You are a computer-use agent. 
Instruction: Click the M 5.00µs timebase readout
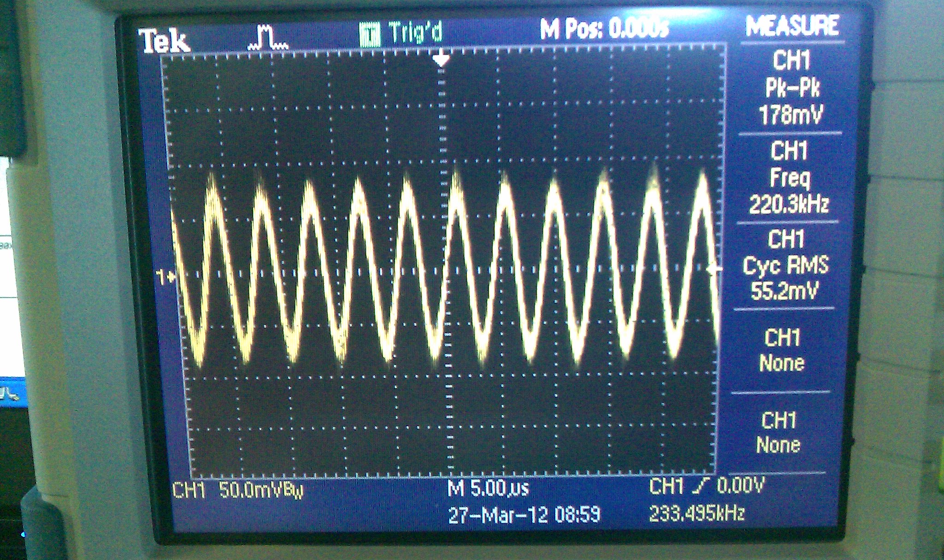488,489
